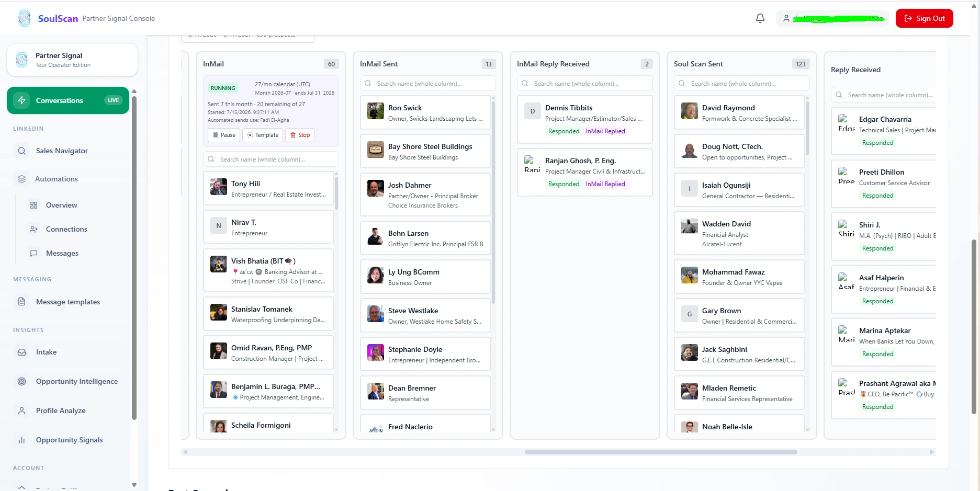The height and width of the screenshot is (491, 980).
Task: Click the Automations layers icon
Action: [21, 179]
